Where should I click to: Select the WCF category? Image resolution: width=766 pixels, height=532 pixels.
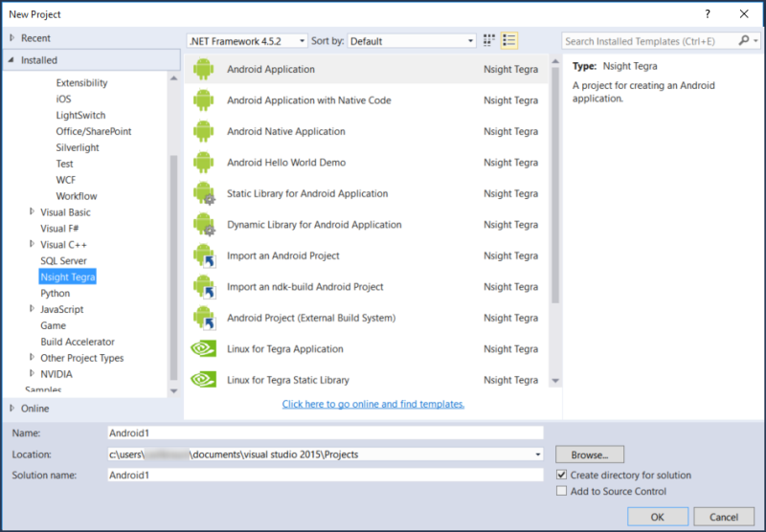coord(65,180)
